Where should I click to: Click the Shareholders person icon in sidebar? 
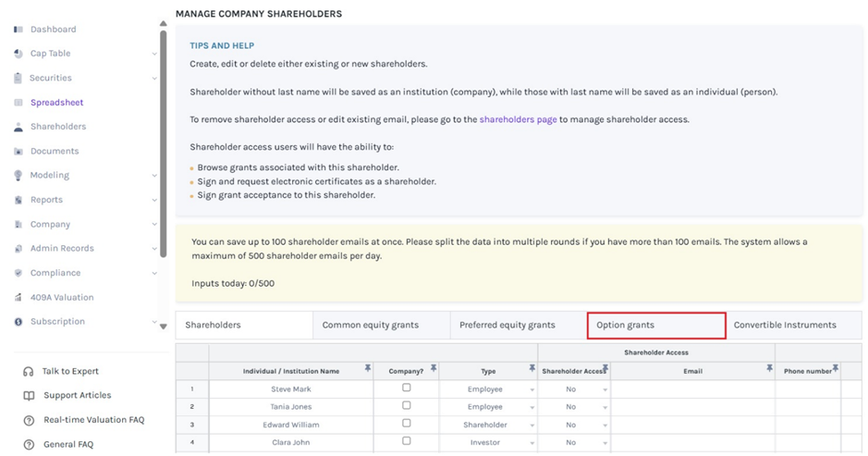pos(18,127)
